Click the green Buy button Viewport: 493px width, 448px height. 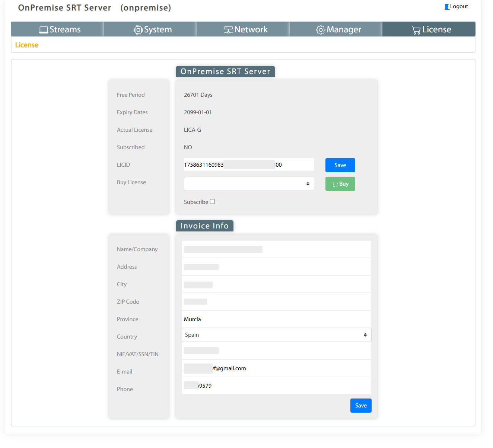pyautogui.click(x=340, y=183)
